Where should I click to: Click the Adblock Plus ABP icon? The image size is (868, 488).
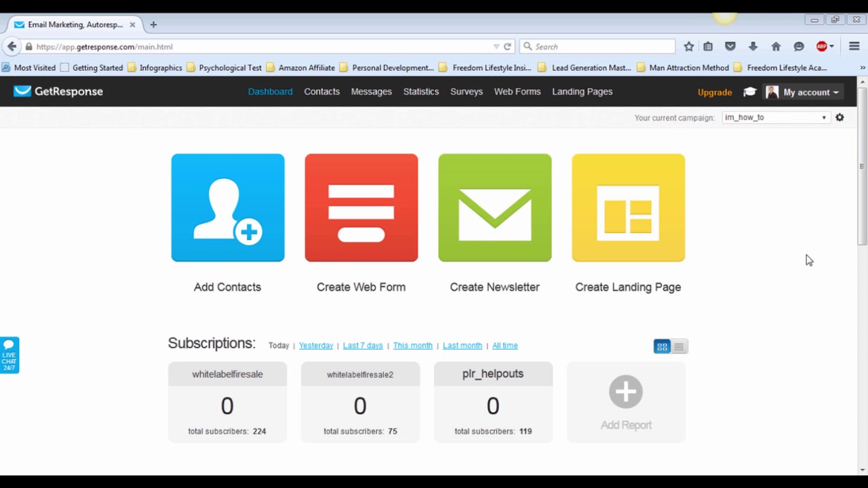tap(822, 47)
